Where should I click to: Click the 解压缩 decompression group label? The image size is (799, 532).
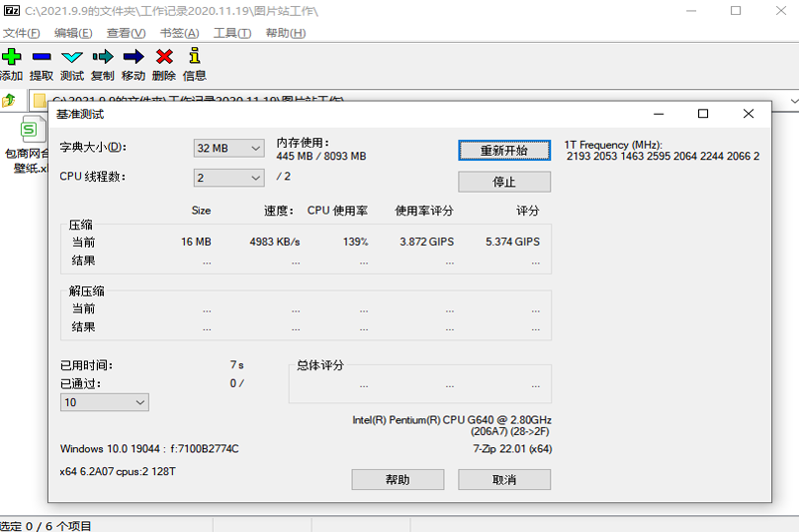87,291
